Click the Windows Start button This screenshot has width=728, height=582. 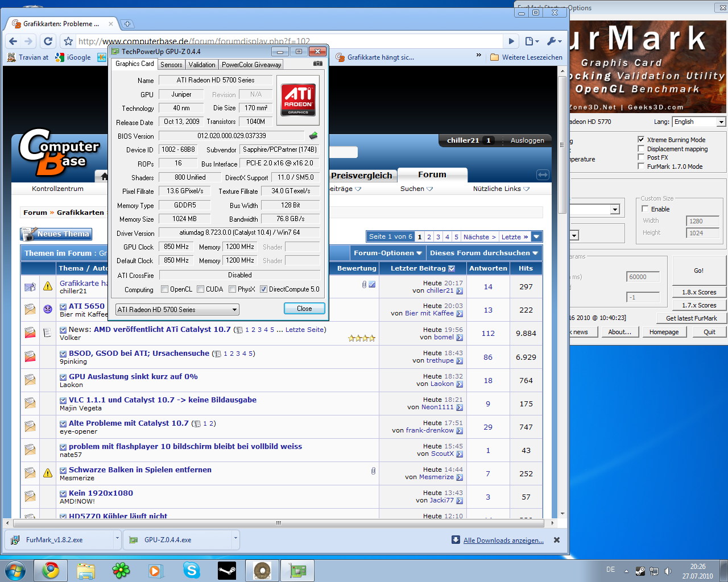click(x=15, y=570)
